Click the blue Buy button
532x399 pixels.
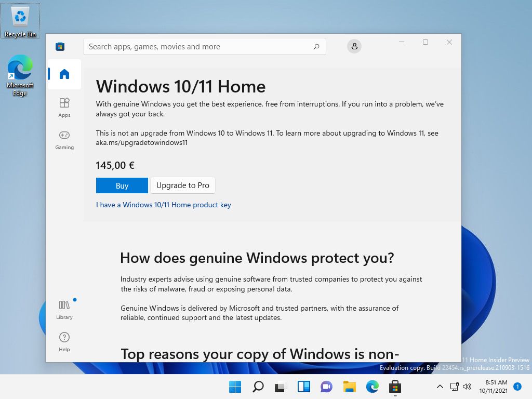[x=122, y=185]
